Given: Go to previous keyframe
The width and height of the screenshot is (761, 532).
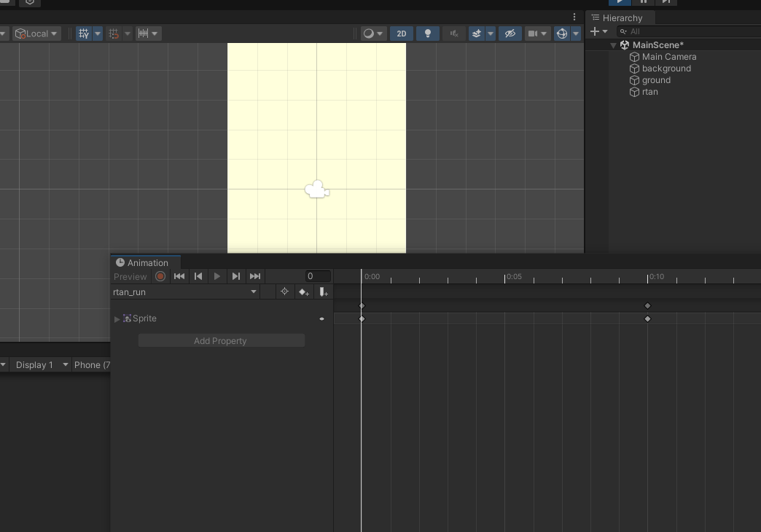Looking at the screenshot, I should (x=198, y=276).
